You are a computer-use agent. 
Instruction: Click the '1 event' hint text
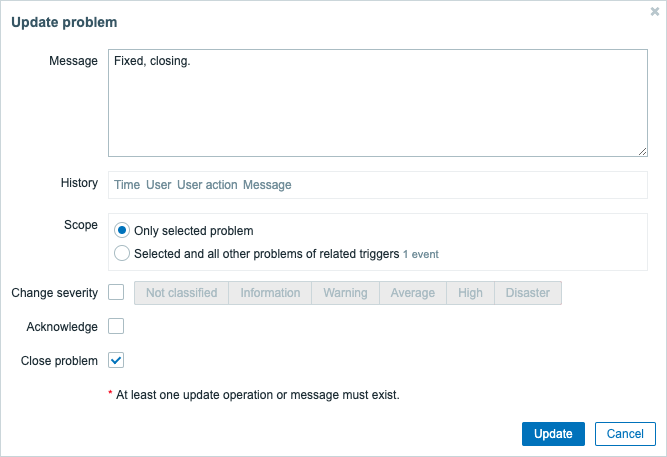point(421,255)
